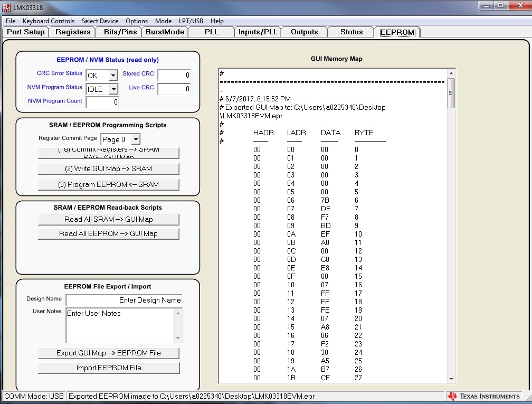Click the Stored CRC field
This screenshot has height=404, width=532.
coord(174,75)
